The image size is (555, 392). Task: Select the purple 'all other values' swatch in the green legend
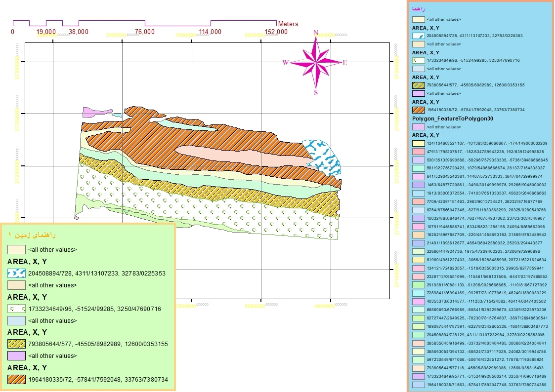point(16,356)
